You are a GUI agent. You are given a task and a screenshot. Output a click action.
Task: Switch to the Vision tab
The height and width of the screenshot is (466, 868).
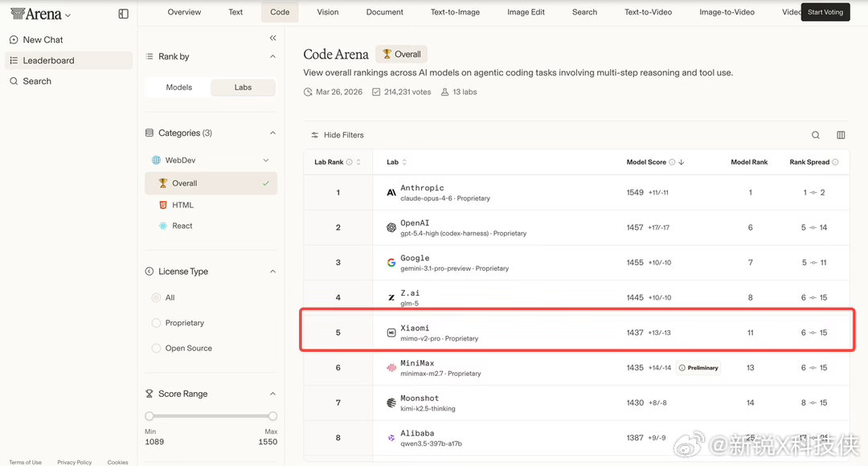328,12
